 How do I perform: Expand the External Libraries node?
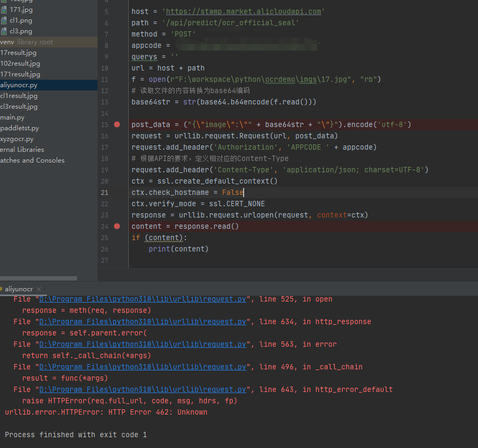(22, 150)
